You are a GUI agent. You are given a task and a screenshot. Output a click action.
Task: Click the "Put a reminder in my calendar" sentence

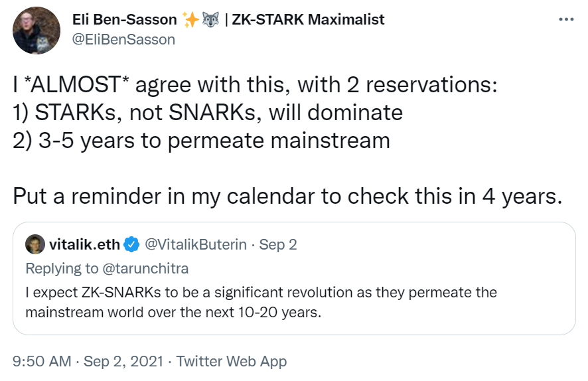click(x=286, y=196)
